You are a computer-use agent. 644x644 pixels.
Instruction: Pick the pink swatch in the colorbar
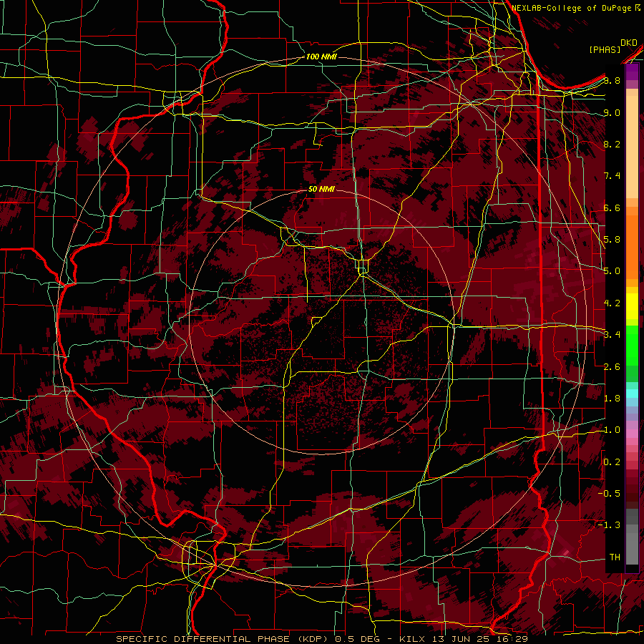tap(632, 434)
